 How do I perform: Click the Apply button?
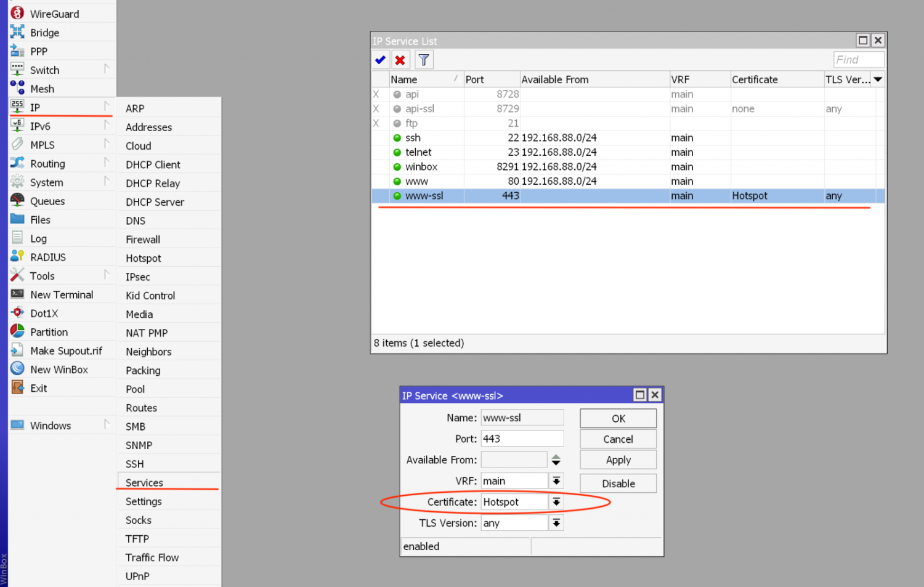pyautogui.click(x=618, y=460)
